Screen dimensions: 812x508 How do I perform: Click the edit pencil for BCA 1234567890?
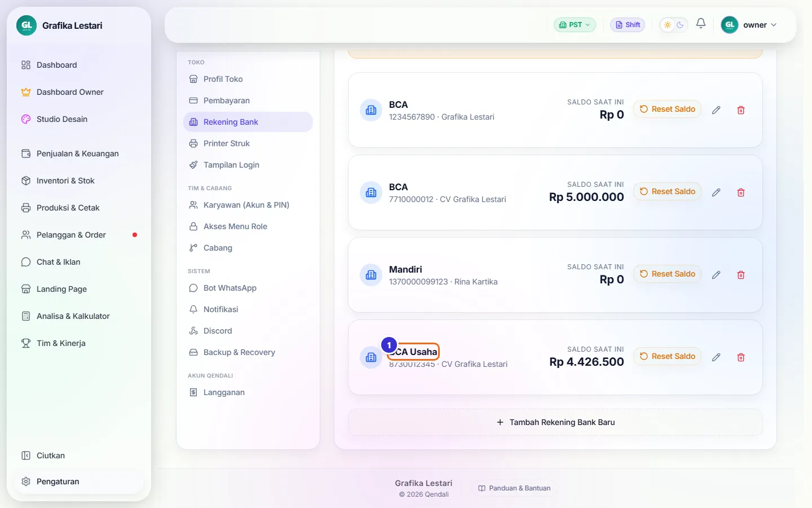pyautogui.click(x=716, y=110)
